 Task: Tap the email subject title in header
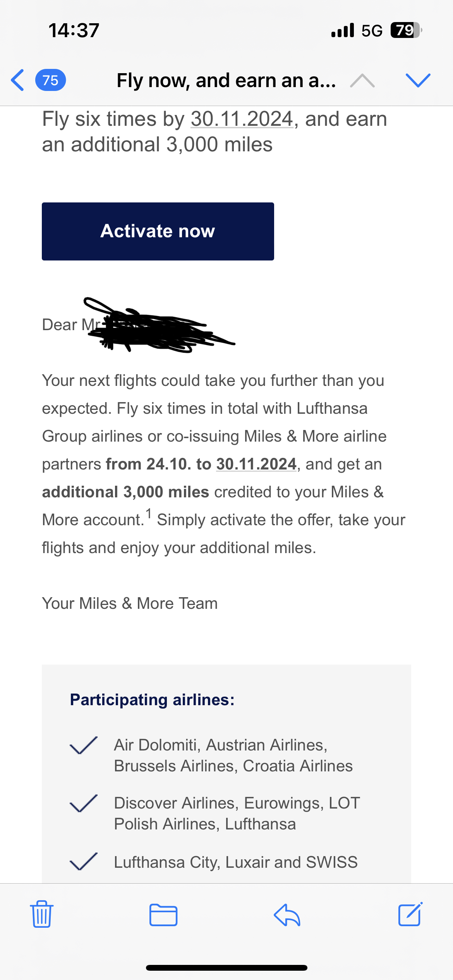pyautogui.click(x=226, y=81)
